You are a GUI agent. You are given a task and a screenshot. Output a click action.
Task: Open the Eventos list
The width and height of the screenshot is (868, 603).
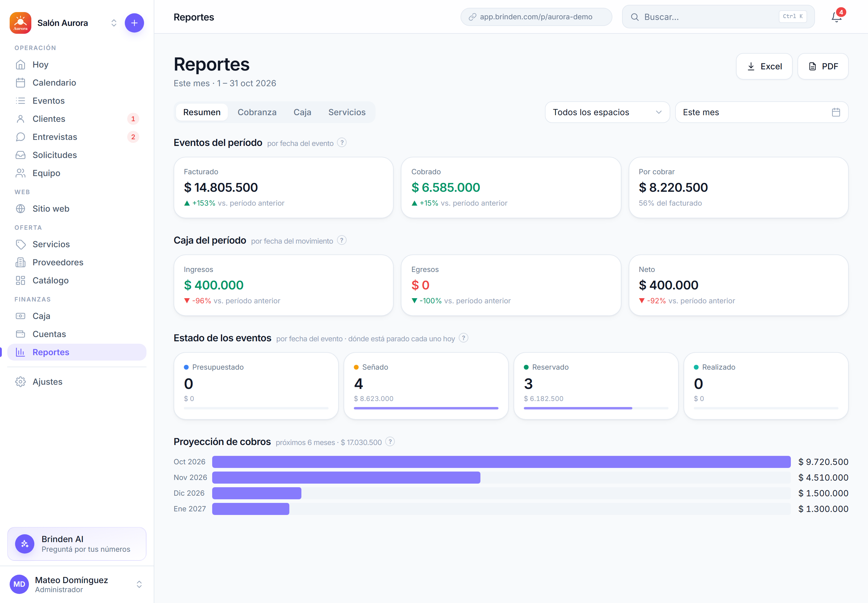[77, 101]
